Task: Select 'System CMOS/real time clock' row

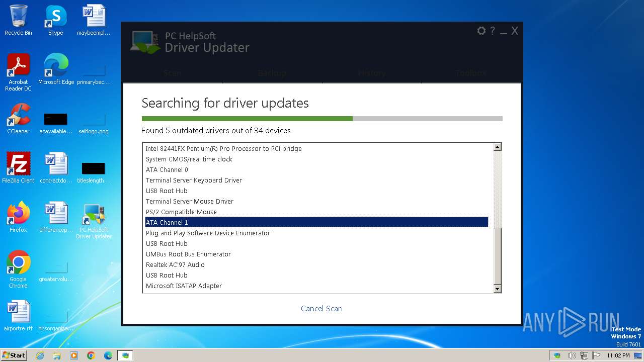Action: (x=315, y=159)
